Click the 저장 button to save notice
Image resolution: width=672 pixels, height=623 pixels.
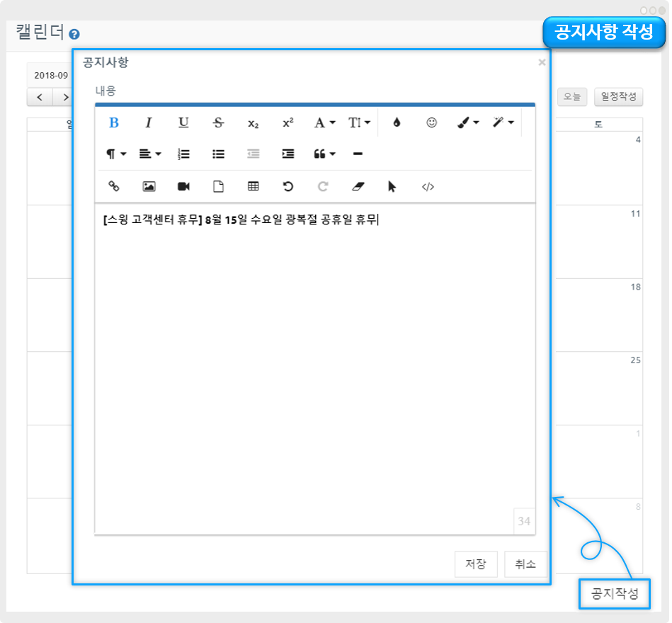coord(476,564)
